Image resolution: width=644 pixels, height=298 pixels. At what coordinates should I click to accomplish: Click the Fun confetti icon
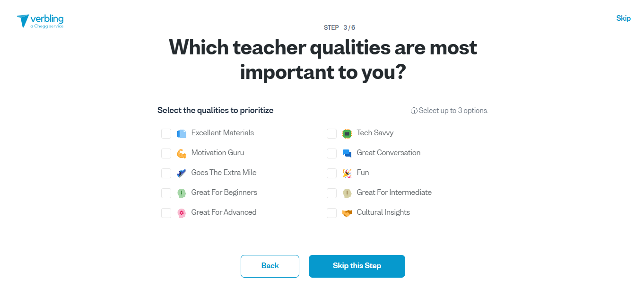tap(347, 173)
